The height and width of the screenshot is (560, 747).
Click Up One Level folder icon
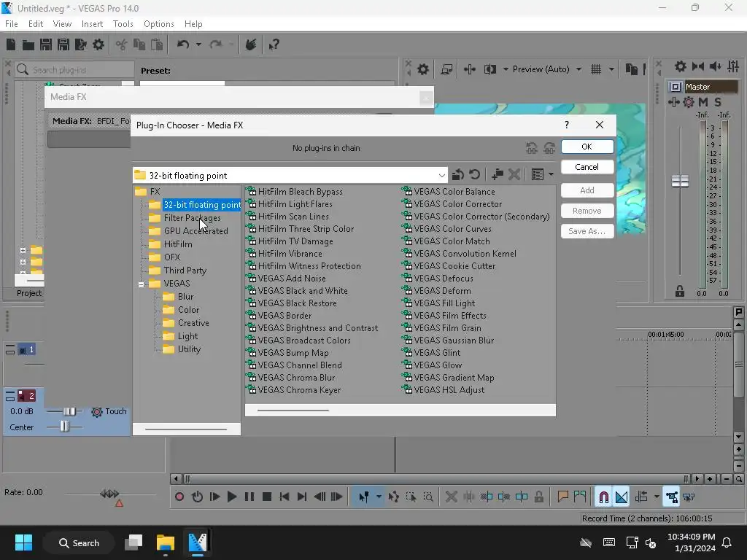point(458,175)
